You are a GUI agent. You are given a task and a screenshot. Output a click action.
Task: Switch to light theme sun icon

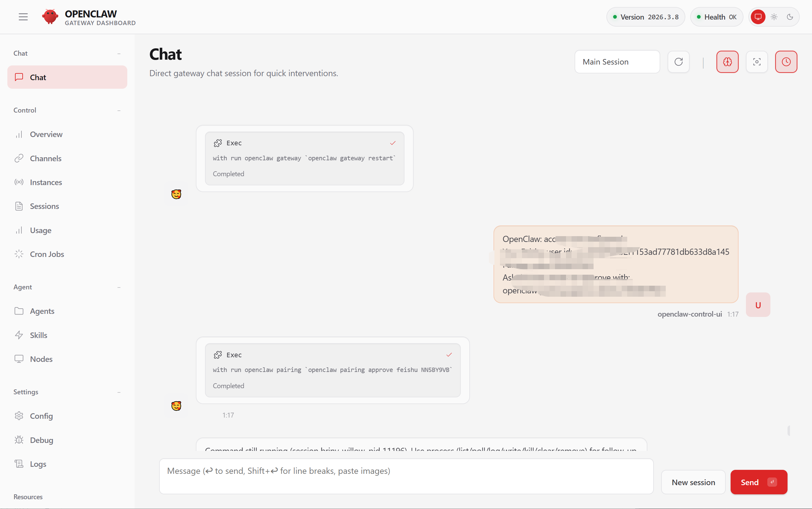774,17
